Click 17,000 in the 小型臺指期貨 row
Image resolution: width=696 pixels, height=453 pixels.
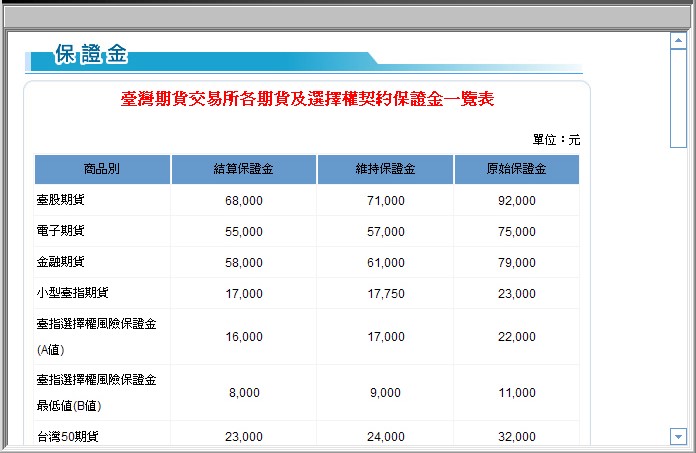click(x=244, y=294)
